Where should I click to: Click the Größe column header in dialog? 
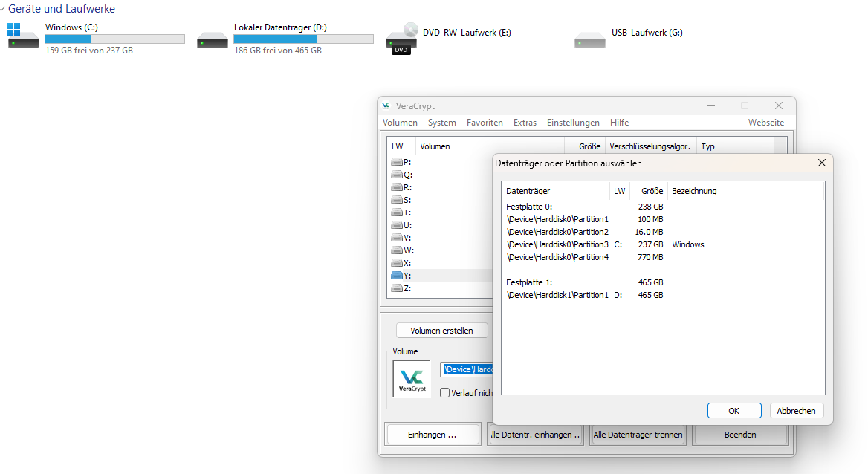pyautogui.click(x=649, y=191)
